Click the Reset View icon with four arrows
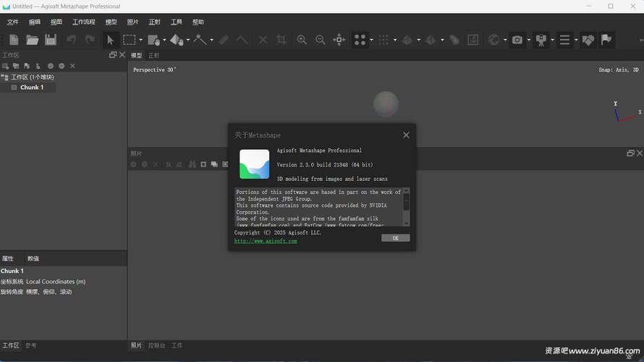This screenshot has width=644, height=362. click(x=339, y=40)
